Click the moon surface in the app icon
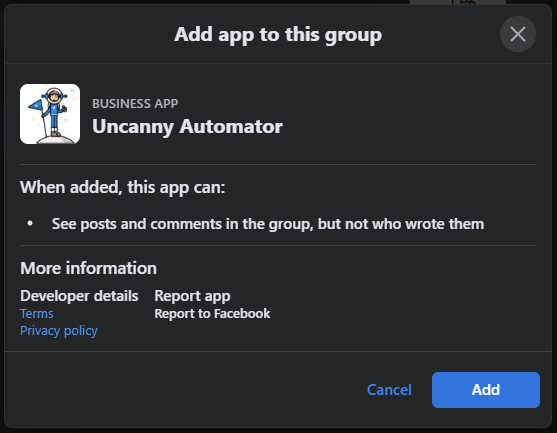Screen dimensions: 557x433 pyautogui.click(x=54, y=140)
